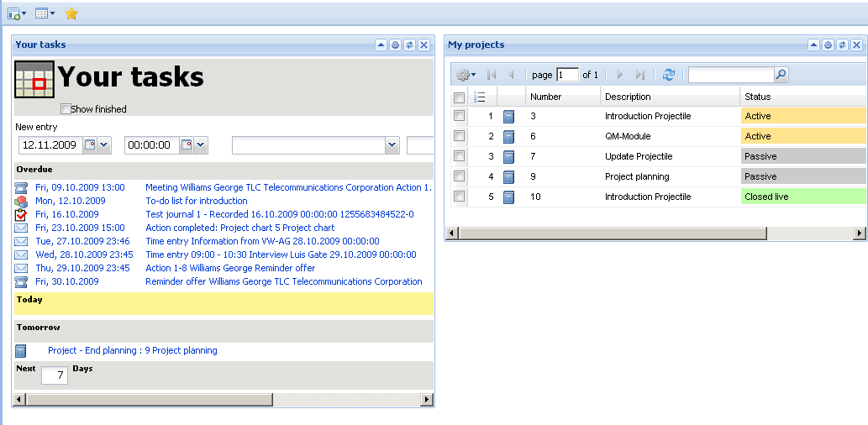Click the refresh icon in Your tasks header
The height and width of the screenshot is (425, 868).
[x=409, y=45]
